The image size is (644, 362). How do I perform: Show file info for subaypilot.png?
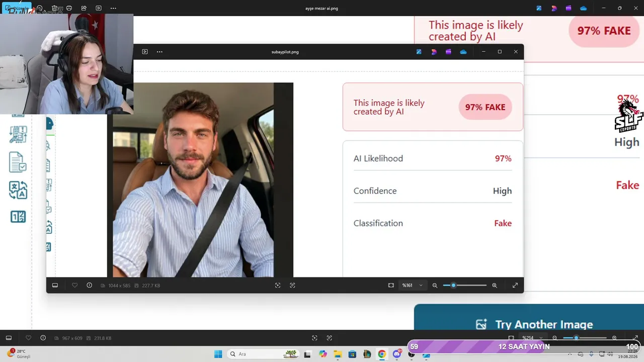[x=90, y=286]
